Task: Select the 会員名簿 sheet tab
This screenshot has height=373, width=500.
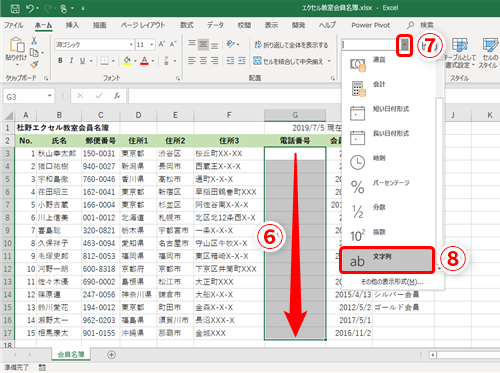Action: [x=71, y=355]
